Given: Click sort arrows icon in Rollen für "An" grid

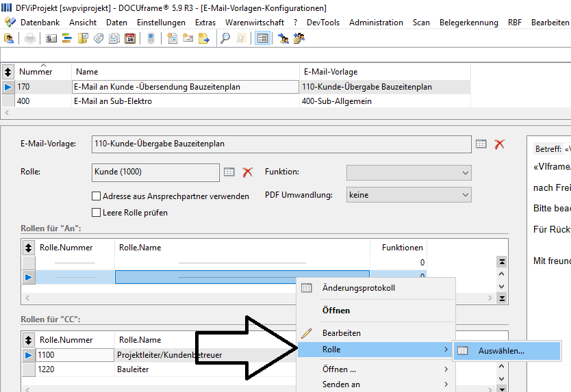Looking at the screenshot, I should [28, 248].
